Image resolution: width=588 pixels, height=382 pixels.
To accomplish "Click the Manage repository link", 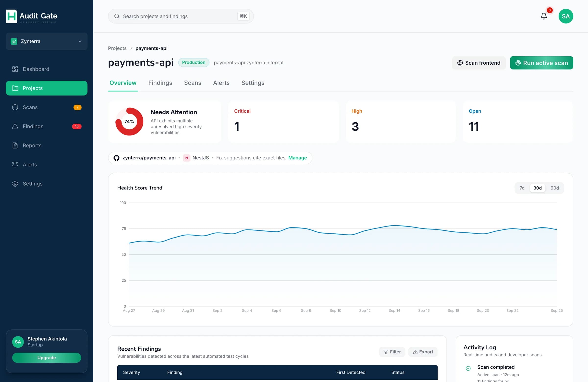I will pyautogui.click(x=297, y=158).
